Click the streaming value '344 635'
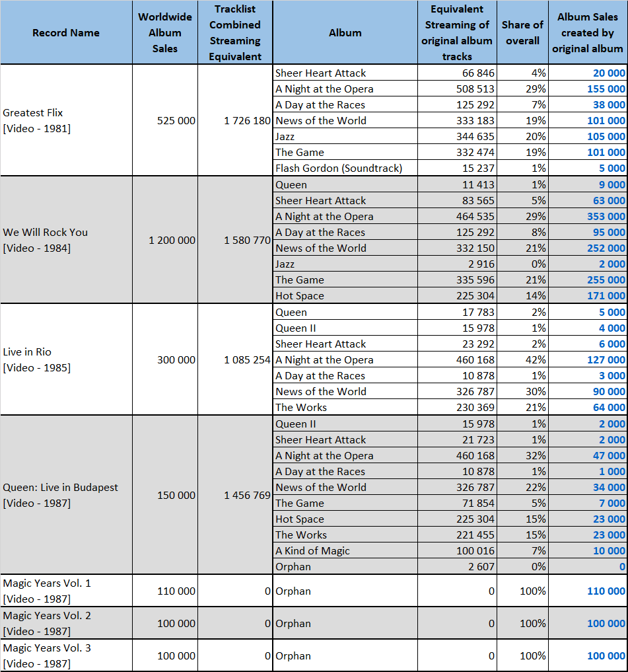Viewport: 628px width, 672px height. 475,137
